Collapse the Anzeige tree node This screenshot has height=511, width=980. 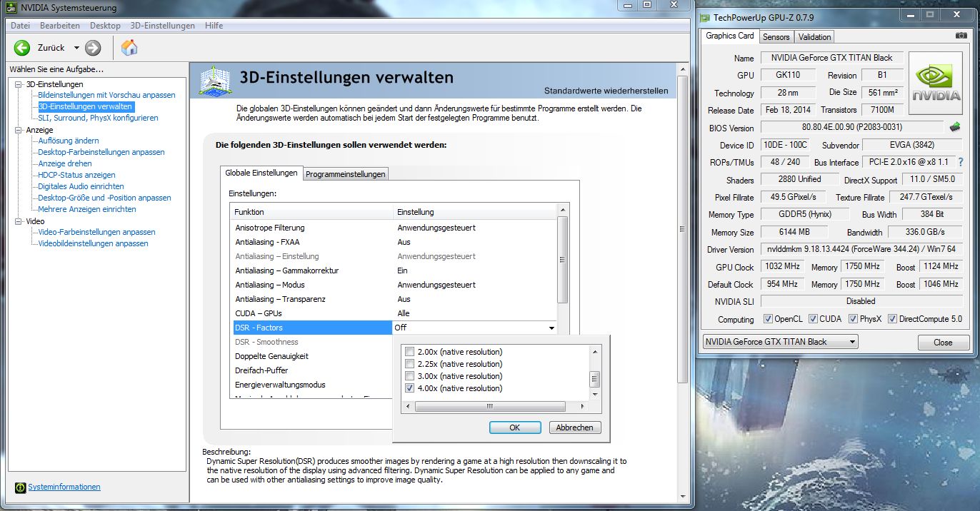click(19, 130)
